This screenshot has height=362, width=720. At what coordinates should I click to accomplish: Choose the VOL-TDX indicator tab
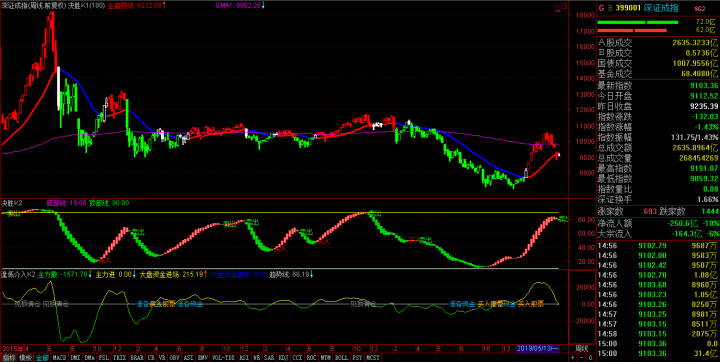(223, 357)
